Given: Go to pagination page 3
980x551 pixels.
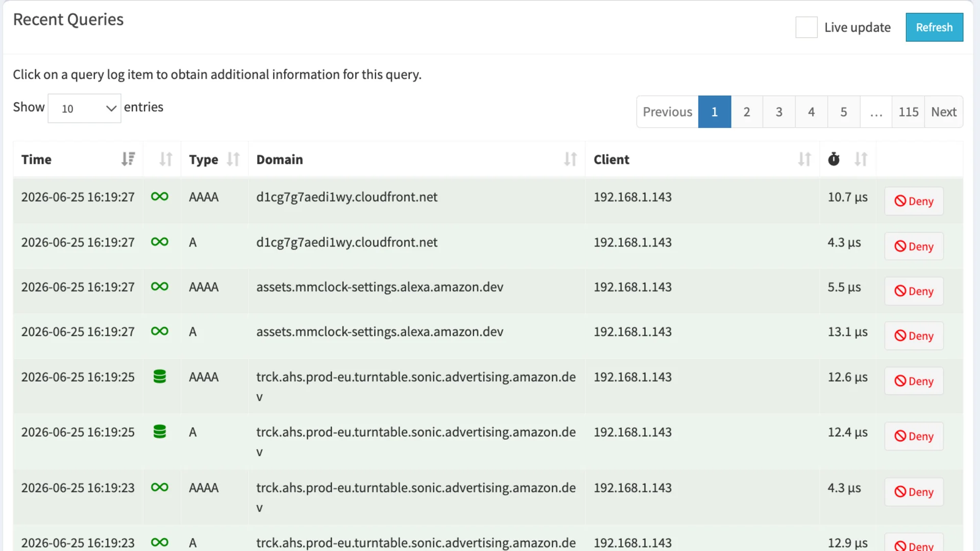Looking at the screenshot, I should (x=779, y=112).
